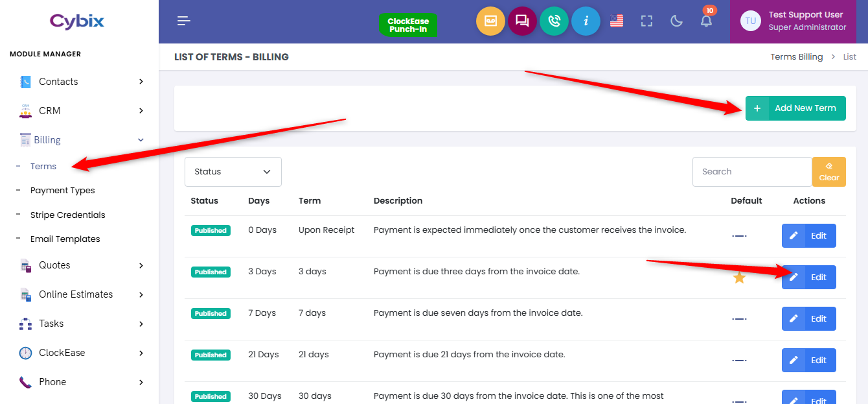The image size is (868, 404).
Task: Click Published badge on 21 days row
Action: (x=211, y=355)
